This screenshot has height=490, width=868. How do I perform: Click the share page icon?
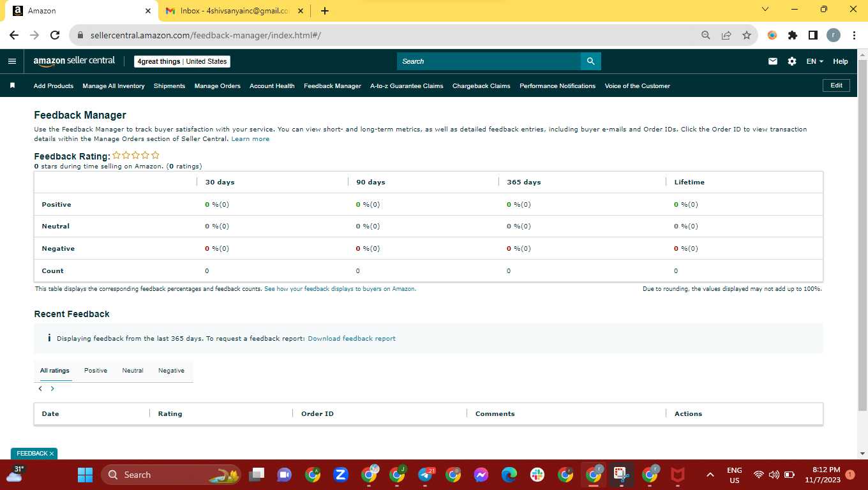[726, 36]
